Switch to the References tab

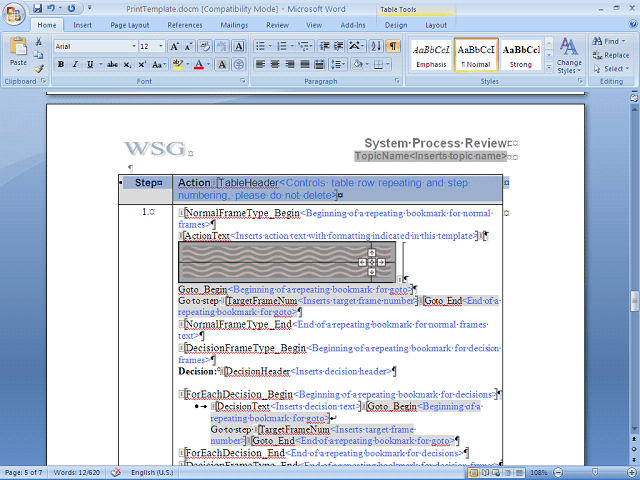coord(185,25)
